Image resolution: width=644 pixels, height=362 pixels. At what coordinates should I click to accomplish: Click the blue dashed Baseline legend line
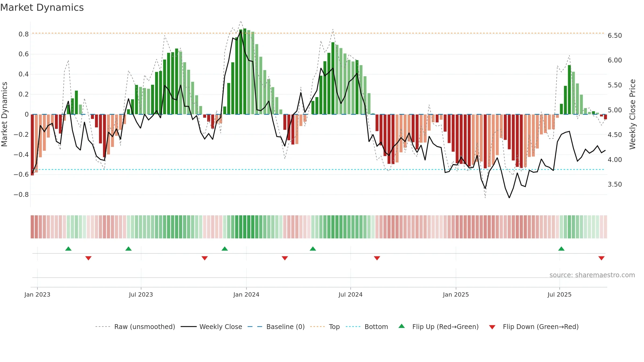point(255,327)
